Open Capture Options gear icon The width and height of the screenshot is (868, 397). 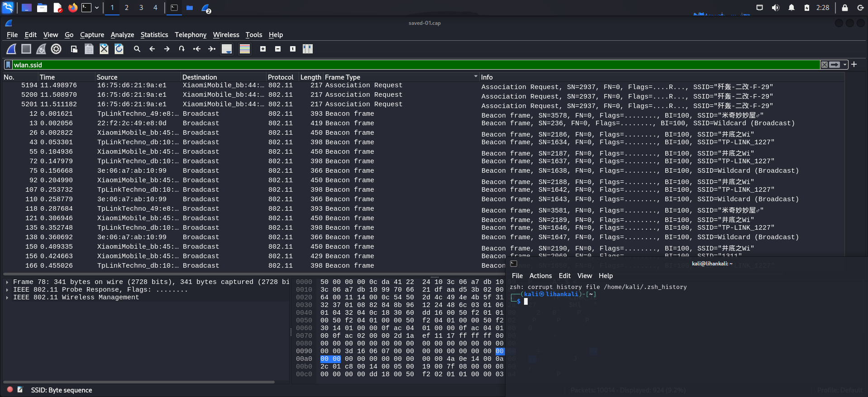[x=56, y=49]
